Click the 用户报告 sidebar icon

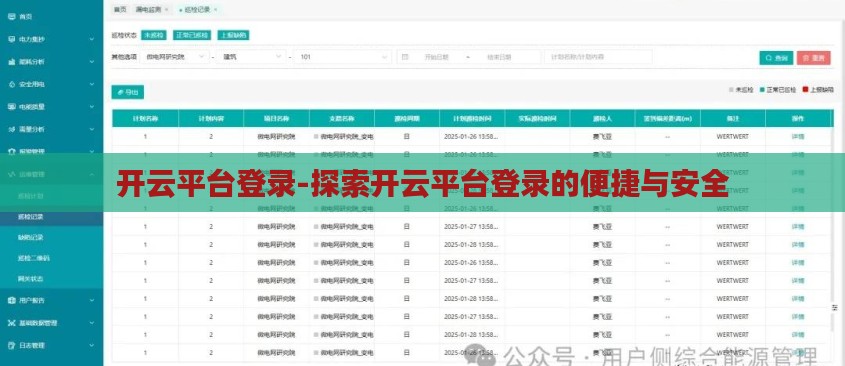pos(11,300)
